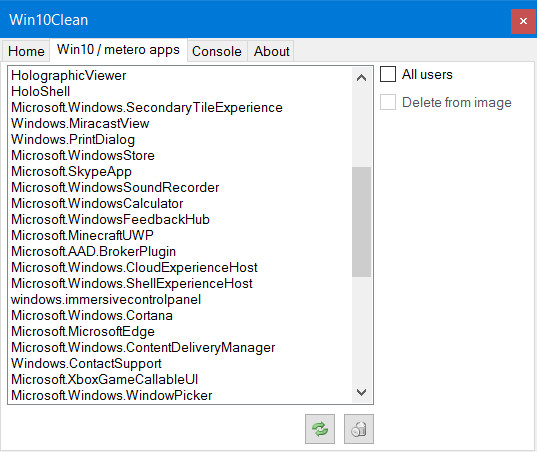Viewport: 537px width, 452px height.
Task: Click the app list scrollbar thumb
Action: 361,222
